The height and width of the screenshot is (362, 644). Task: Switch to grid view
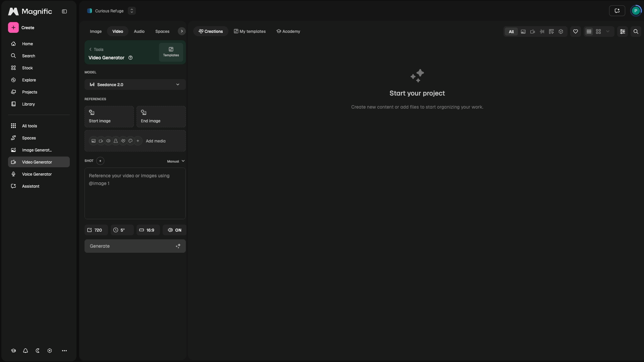pos(598,32)
